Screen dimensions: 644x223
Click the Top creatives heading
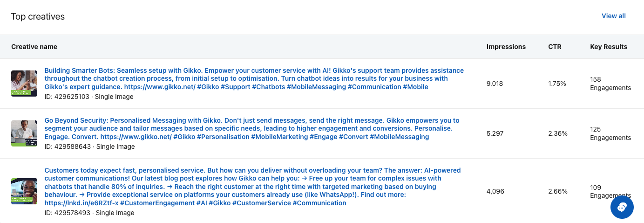38,17
